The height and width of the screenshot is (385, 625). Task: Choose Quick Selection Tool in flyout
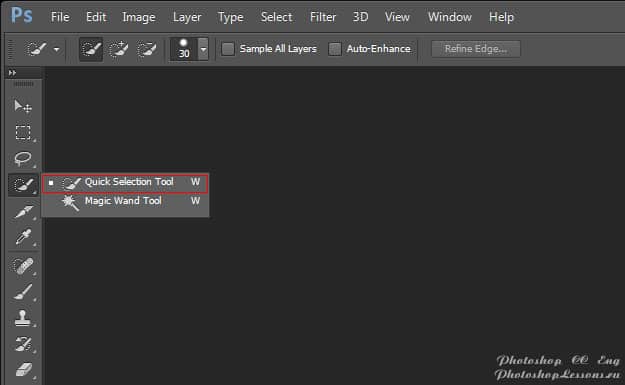pyautogui.click(x=125, y=183)
